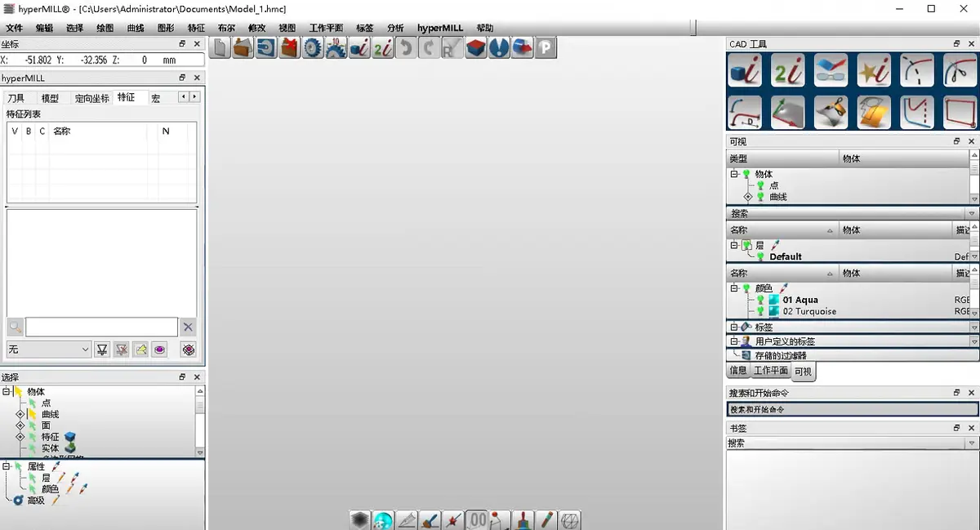Open the plain blue gear toolbar icon
This screenshot has width=980, height=530.
pyautogui.click(x=313, y=47)
